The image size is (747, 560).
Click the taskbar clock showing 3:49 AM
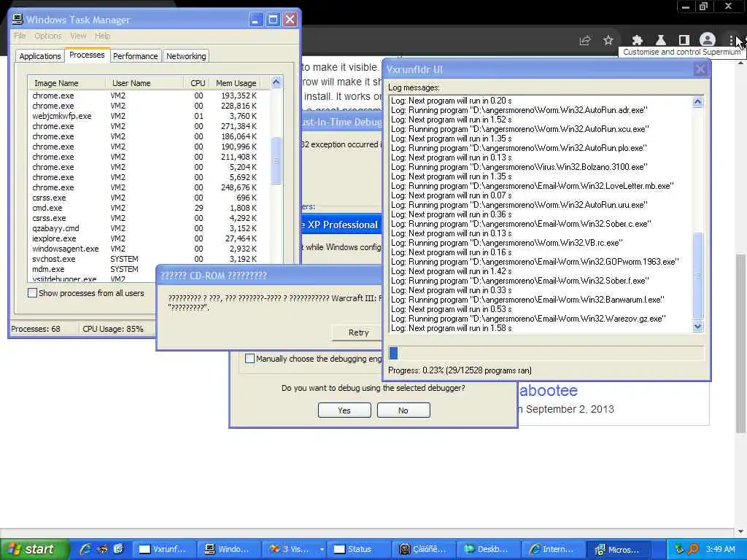[720, 549]
